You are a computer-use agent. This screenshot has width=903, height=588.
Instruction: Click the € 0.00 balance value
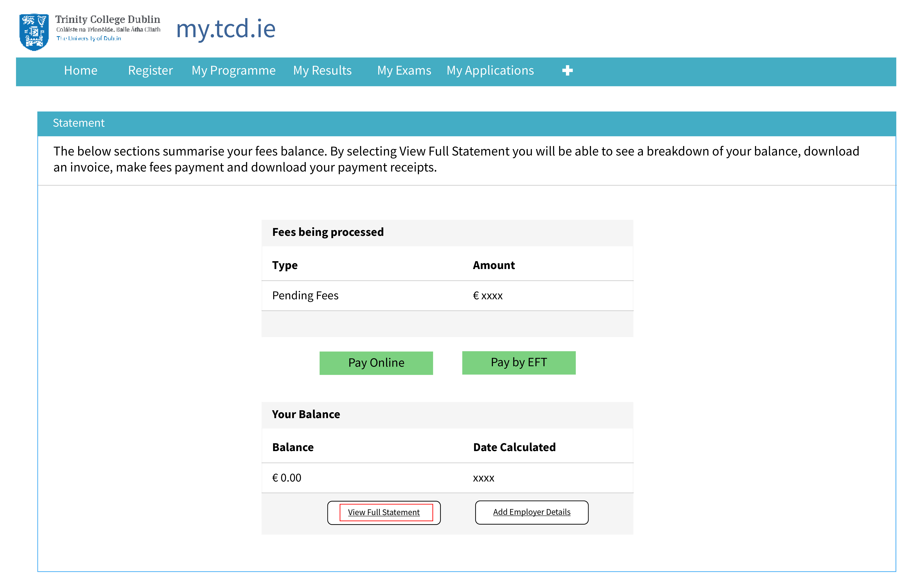(287, 478)
